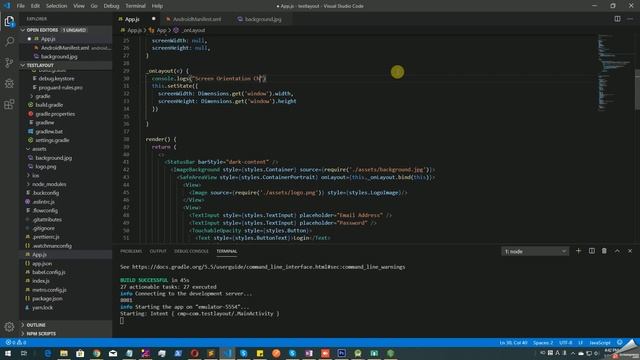640x360 pixels.
Task: Add a new terminal with plus icon
Action: pyautogui.click(x=578, y=251)
